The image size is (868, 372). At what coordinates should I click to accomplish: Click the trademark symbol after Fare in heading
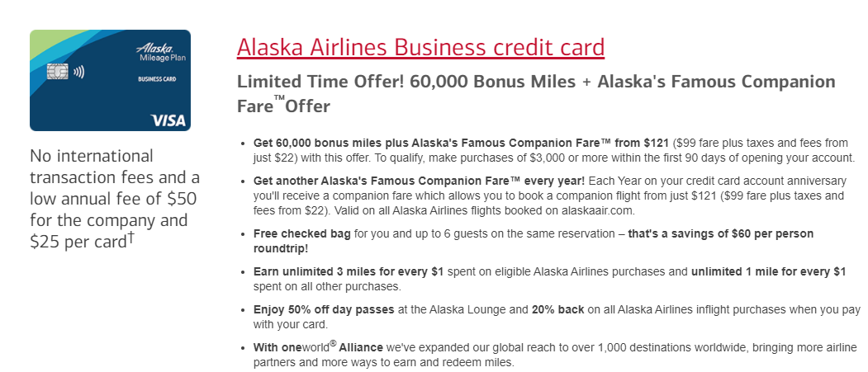tap(279, 98)
